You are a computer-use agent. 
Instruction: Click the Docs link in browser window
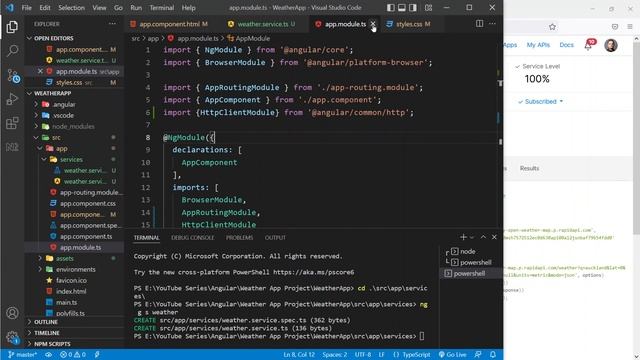coord(567,45)
